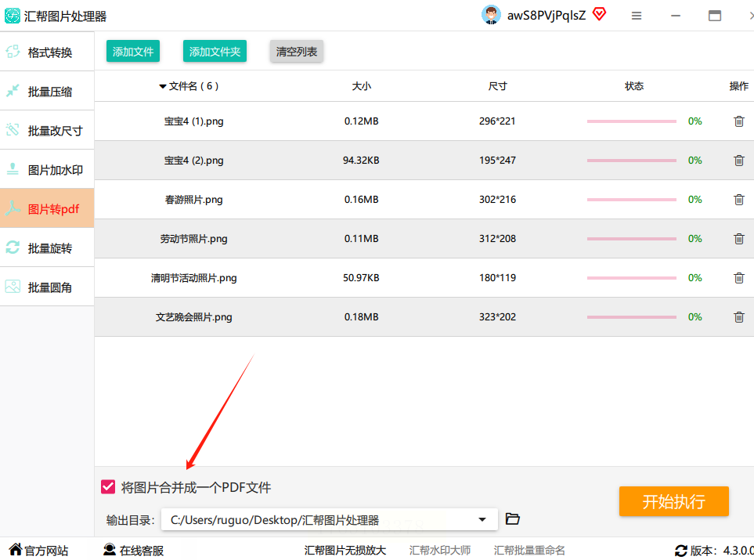Open output folder browse icon
This screenshot has height=560, width=754.
click(513, 519)
